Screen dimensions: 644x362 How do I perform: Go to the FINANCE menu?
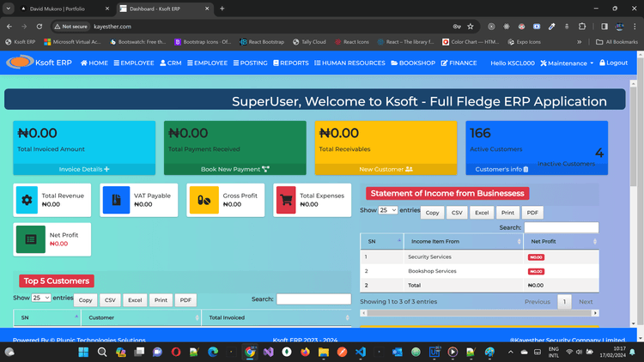(x=459, y=63)
